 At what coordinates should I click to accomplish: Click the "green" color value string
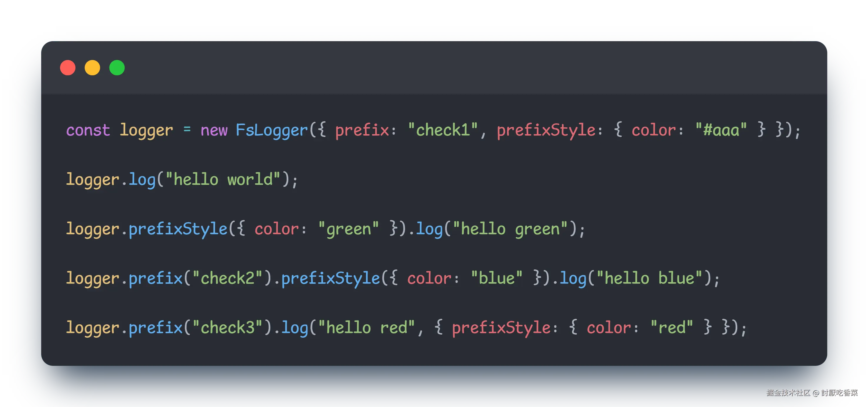tap(348, 229)
